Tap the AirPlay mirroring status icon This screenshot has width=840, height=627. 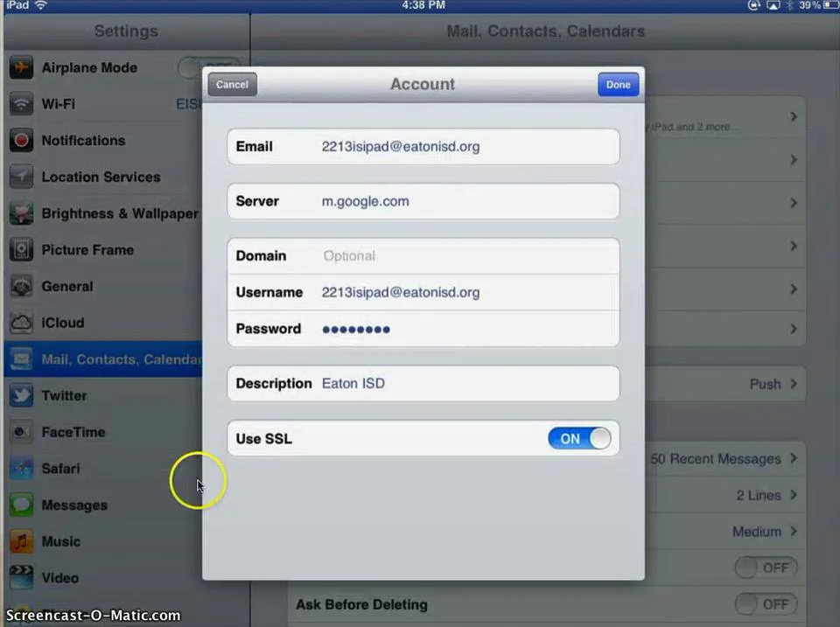(x=773, y=5)
